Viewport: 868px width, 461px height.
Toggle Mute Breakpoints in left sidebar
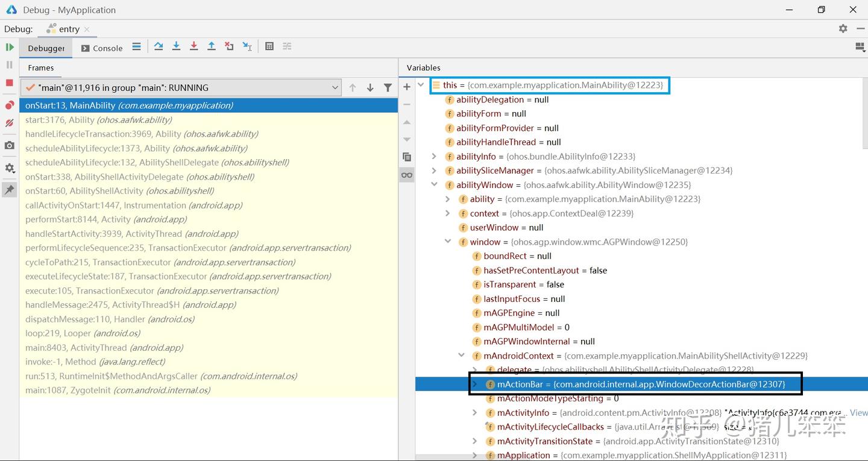pyautogui.click(x=10, y=123)
